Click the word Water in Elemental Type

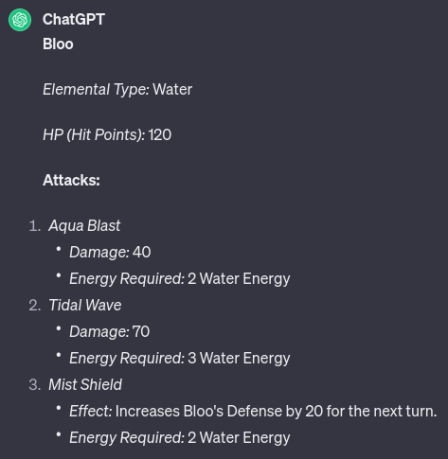pyautogui.click(x=172, y=89)
